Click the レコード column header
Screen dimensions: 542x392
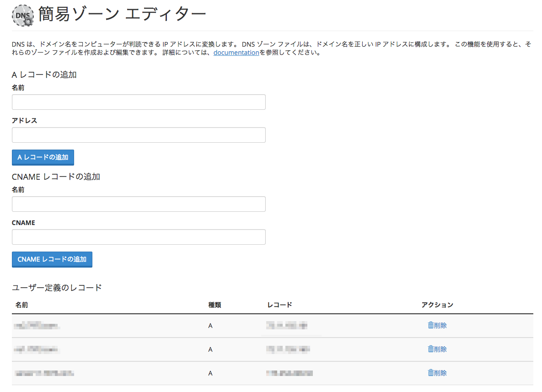pyautogui.click(x=279, y=305)
